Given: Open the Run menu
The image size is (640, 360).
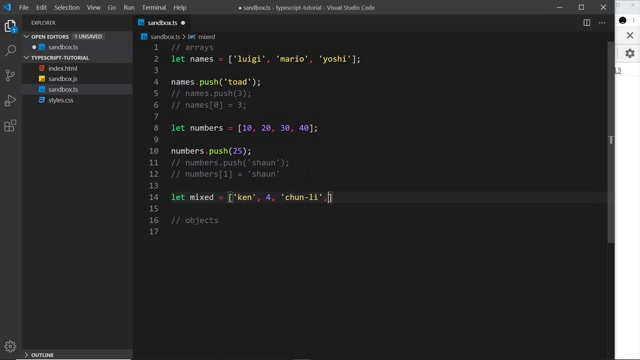Looking at the screenshot, I should (x=129, y=7).
